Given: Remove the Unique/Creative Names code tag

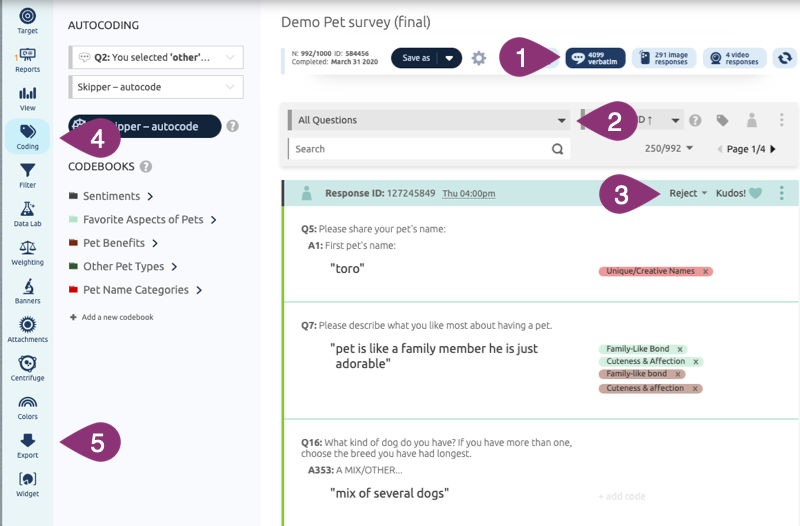Looking at the screenshot, I should pyautogui.click(x=705, y=271).
